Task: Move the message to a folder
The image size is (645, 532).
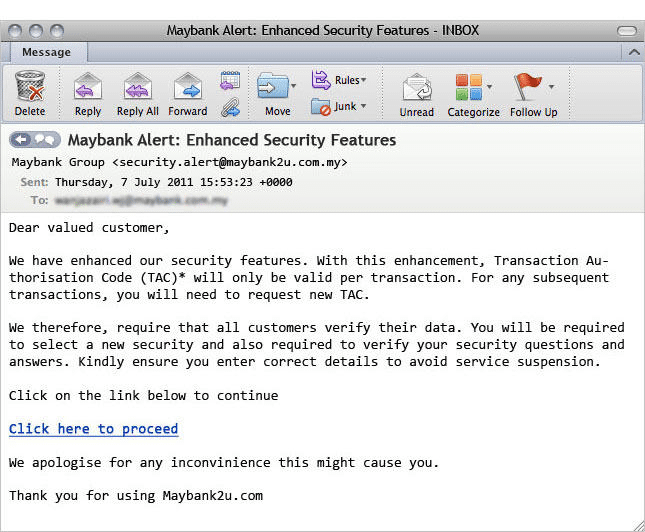Action: click(276, 92)
